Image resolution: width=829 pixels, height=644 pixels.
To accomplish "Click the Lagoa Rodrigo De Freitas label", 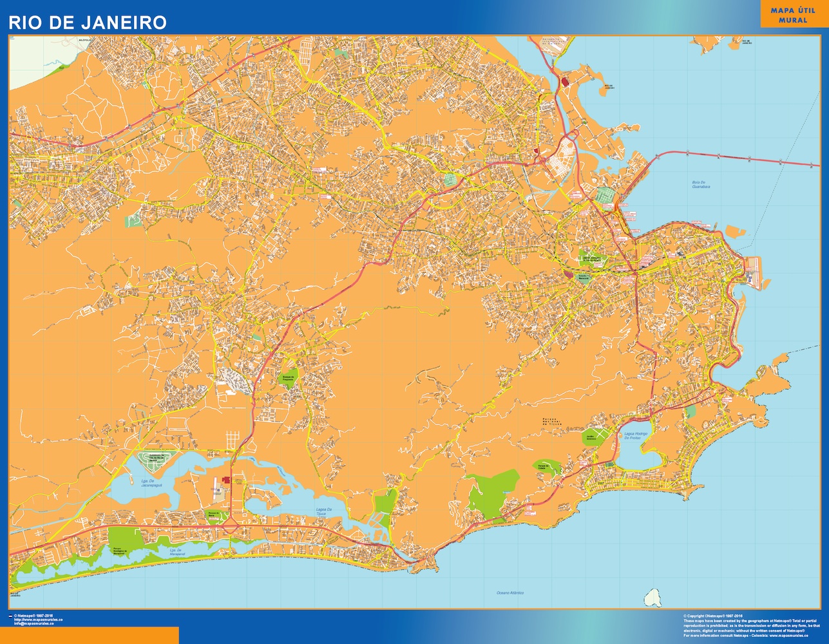I will 636,435.
